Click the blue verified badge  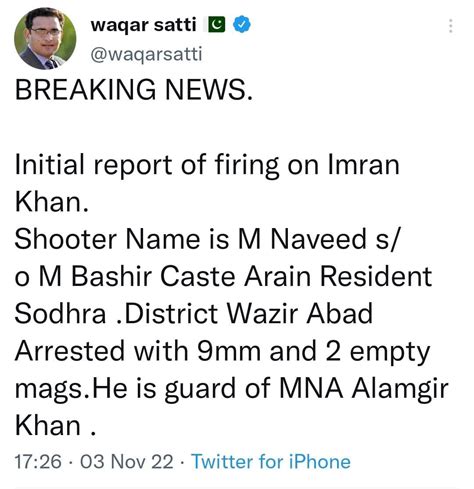(242, 25)
